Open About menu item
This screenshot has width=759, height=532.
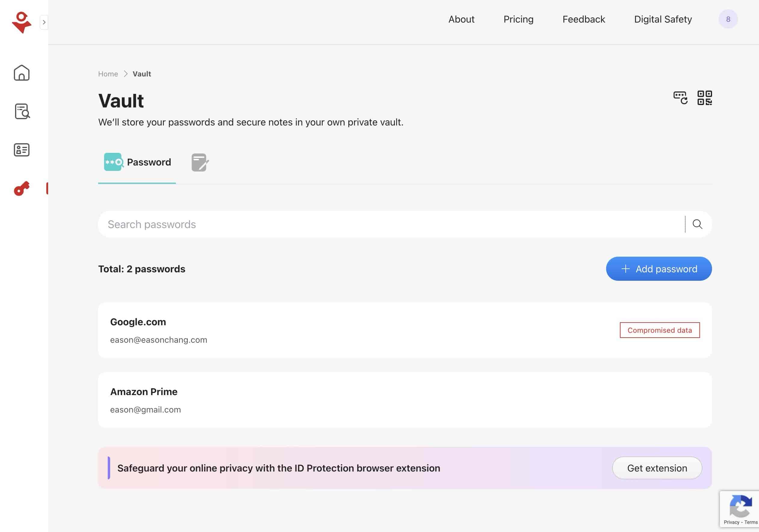coord(461,20)
